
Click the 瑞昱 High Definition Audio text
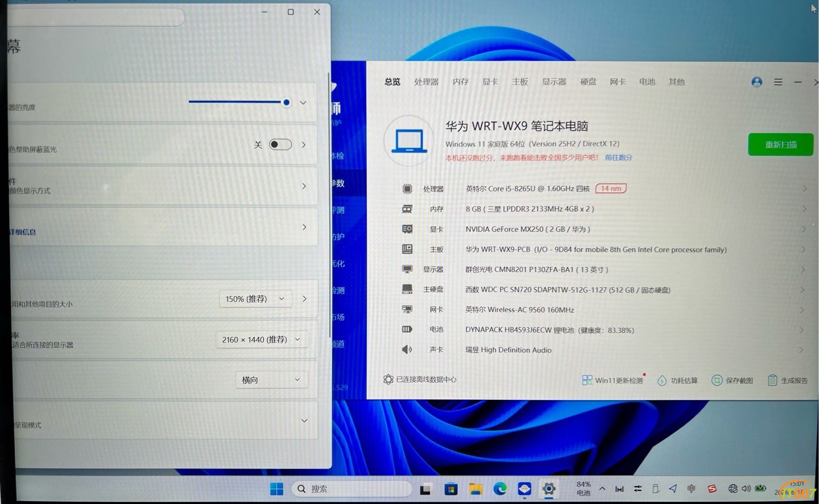[x=508, y=350]
